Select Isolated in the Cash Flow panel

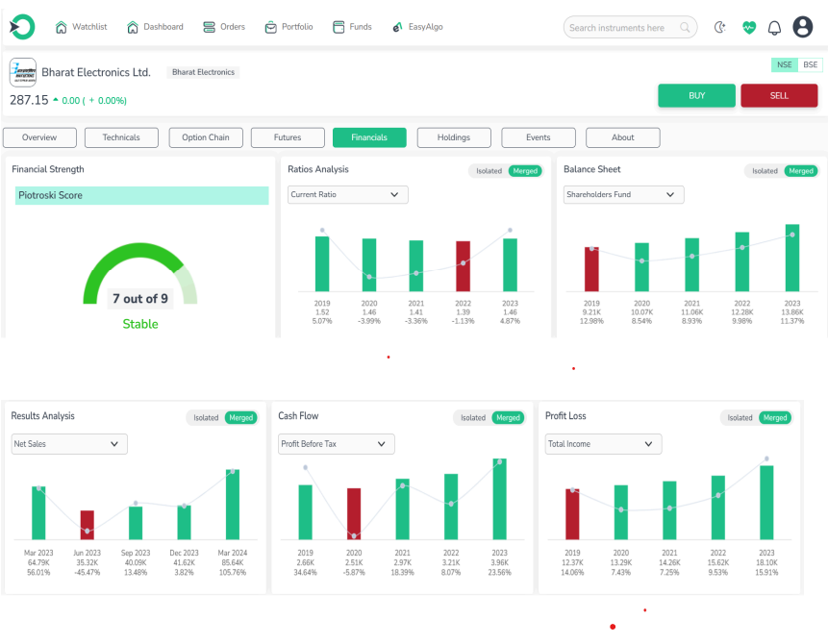[x=472, y=418]
